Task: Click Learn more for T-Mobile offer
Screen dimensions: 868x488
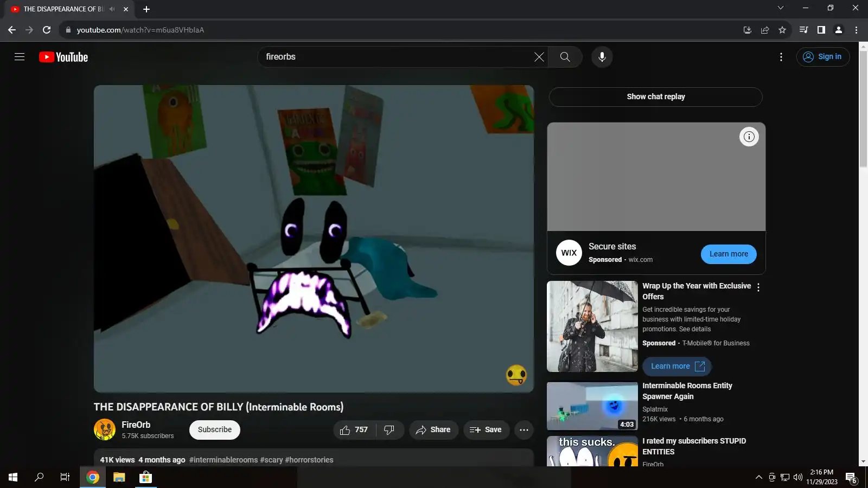Action: point(677,366)
